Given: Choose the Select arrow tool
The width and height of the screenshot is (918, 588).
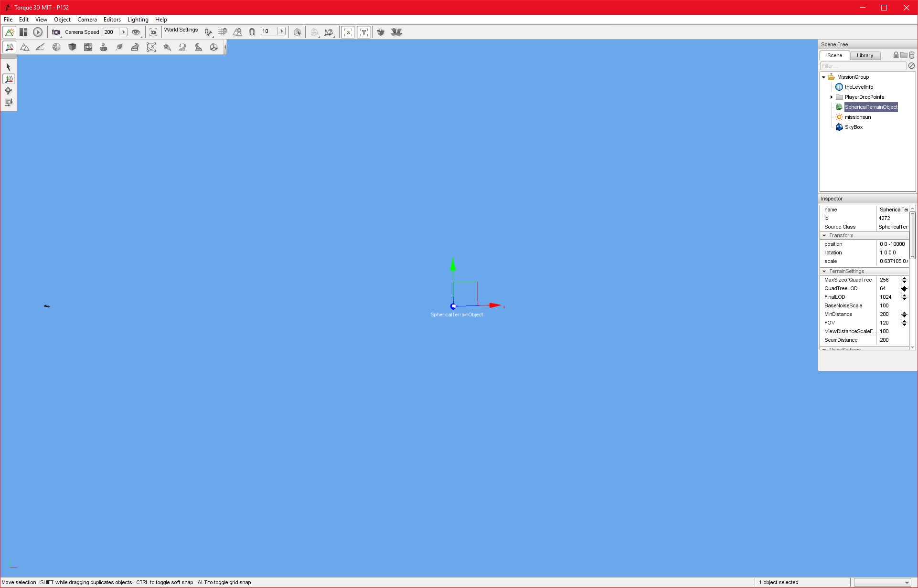Looking at the screenshot, I should click(9, 67).
